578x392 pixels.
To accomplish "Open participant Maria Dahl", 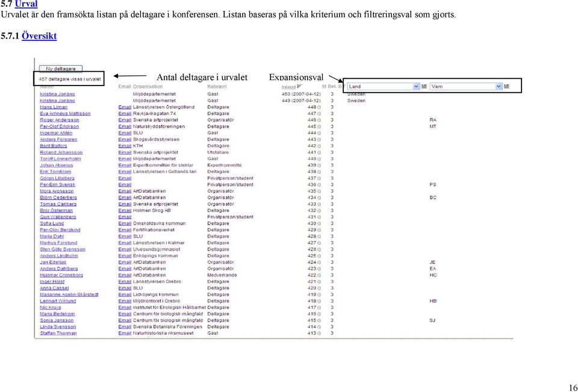I will [52, 237].
